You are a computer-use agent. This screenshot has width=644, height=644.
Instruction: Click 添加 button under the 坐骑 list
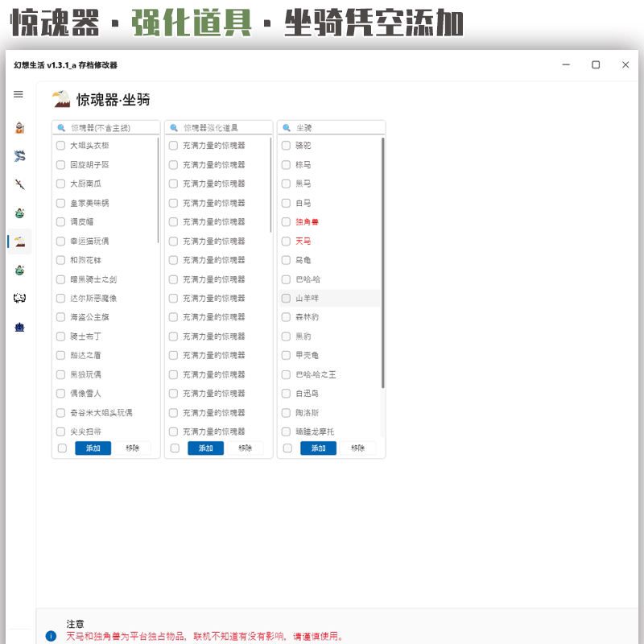pos(318,448)
